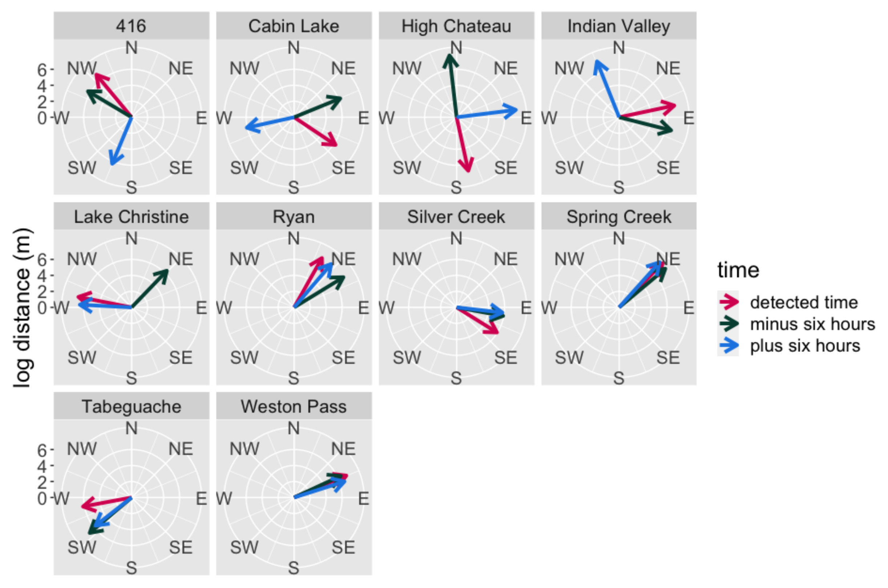Image resolution: width=888 pixels, height=588 pixels.
Task: Click the green arrow in High Chateau panel
Action: pos(452,86)
